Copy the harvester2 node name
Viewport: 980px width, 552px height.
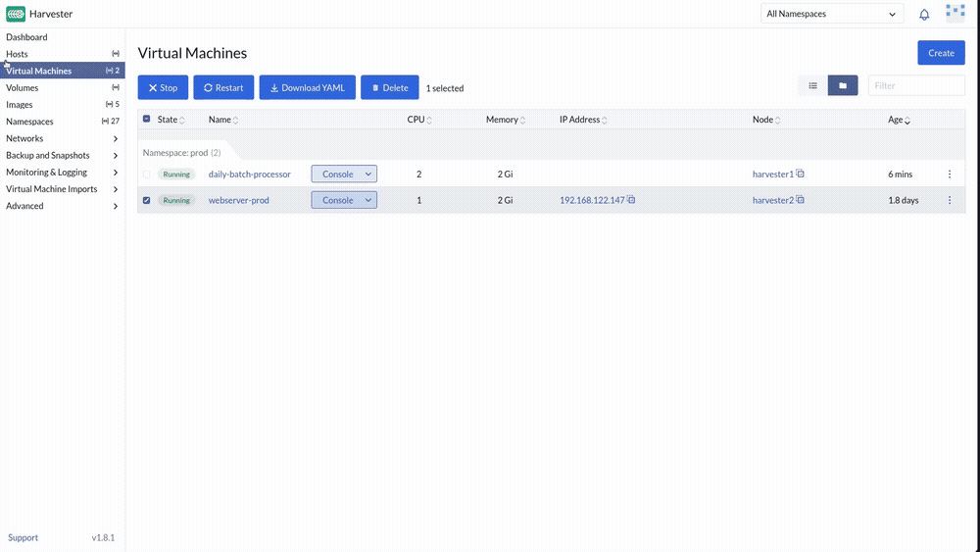800,199
